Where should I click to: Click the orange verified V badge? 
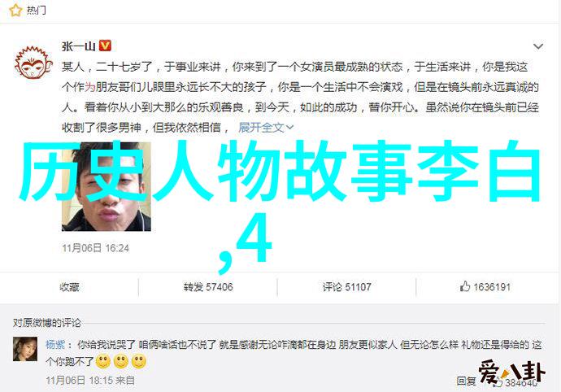pos(105,46)
